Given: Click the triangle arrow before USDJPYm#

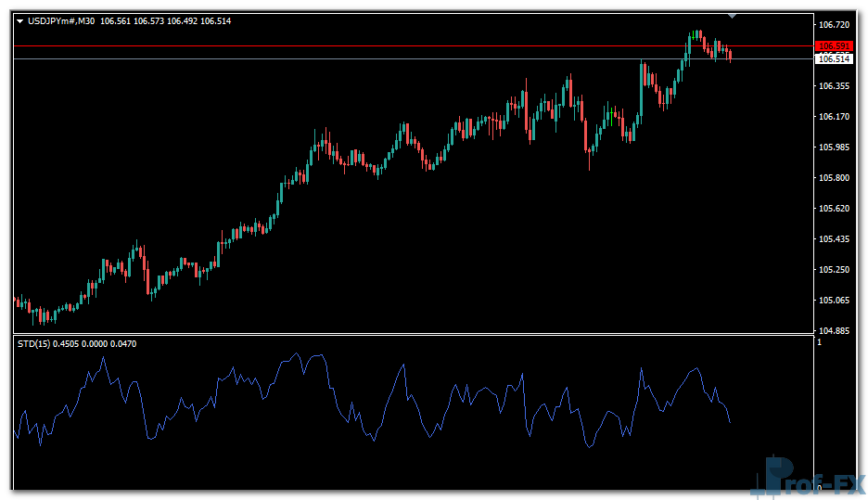Looking at the screenshot, I should point(19,20).
